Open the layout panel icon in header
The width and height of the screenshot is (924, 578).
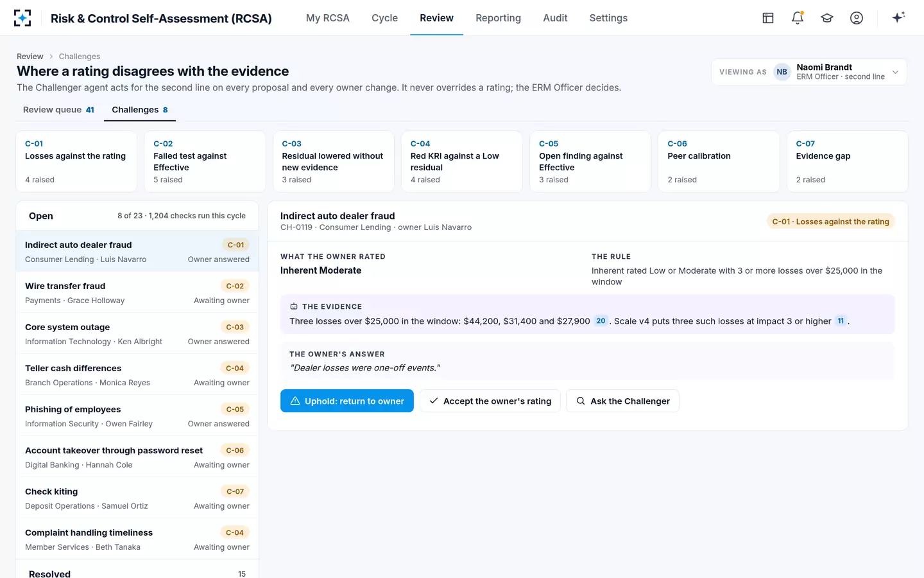coord(768,18)
